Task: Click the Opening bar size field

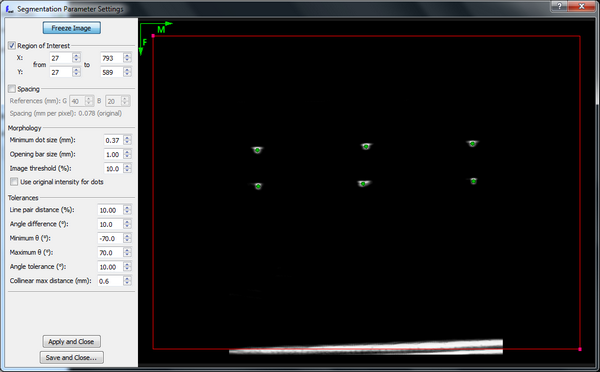Action: click(113, 155)
